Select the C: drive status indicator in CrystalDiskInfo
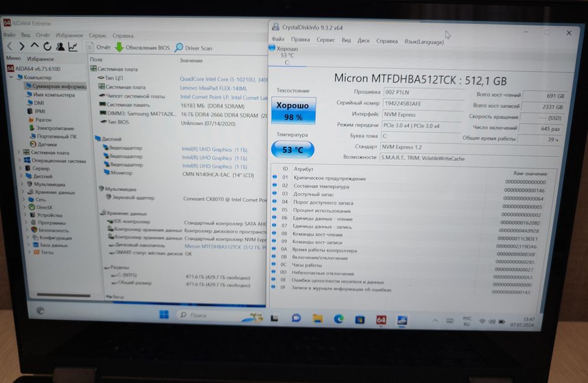This screenshot has height=383, width=588. [286, 55]
